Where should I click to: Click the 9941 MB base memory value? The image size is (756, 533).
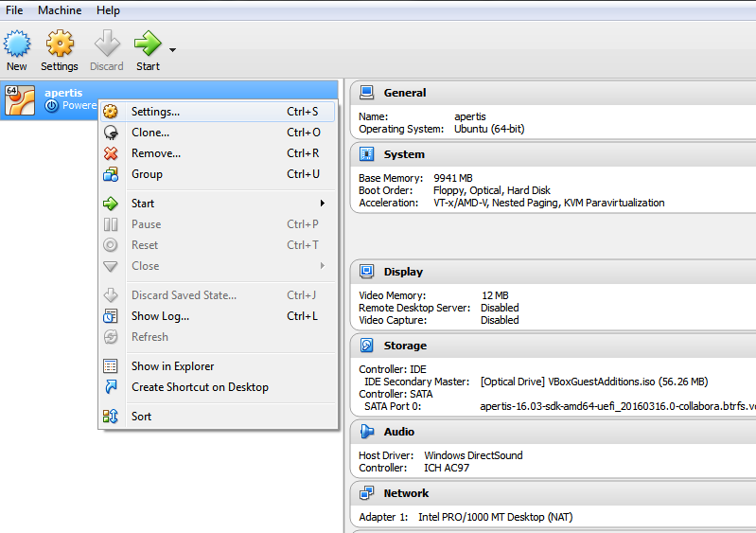point(452,178)
